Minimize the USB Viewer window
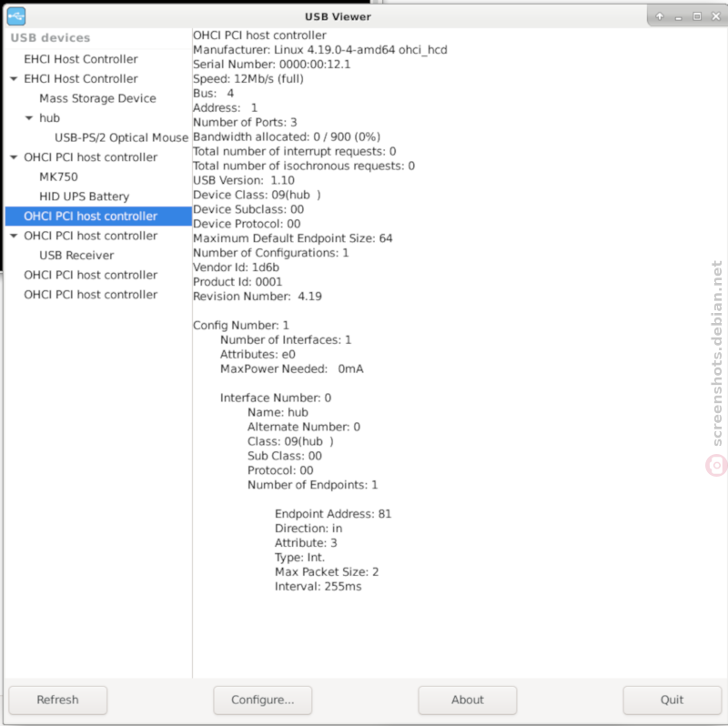 678,16
